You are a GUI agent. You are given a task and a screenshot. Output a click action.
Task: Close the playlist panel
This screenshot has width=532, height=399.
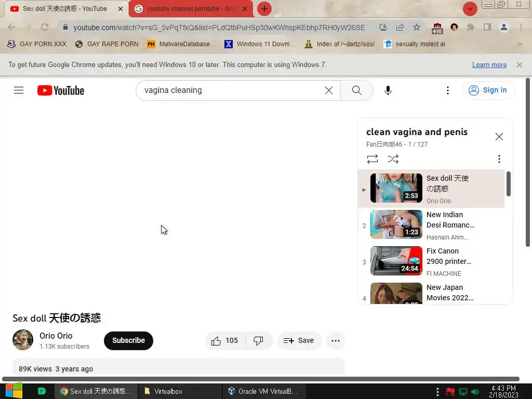pos(499,137)
